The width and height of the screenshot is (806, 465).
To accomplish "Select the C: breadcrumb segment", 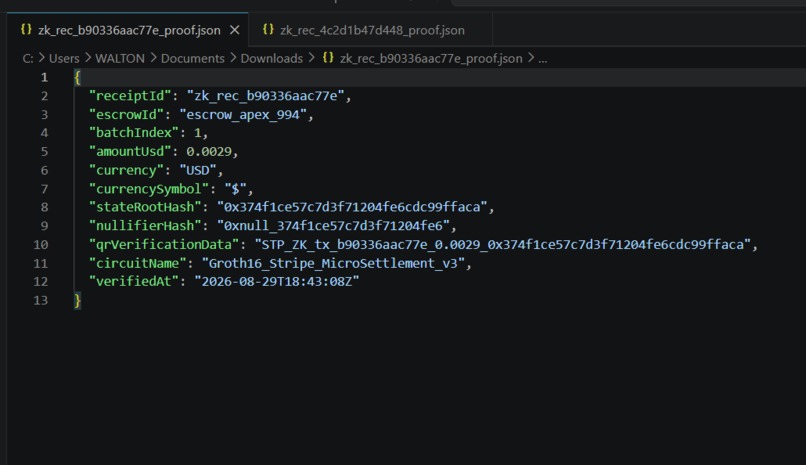I will pos(28,59).
